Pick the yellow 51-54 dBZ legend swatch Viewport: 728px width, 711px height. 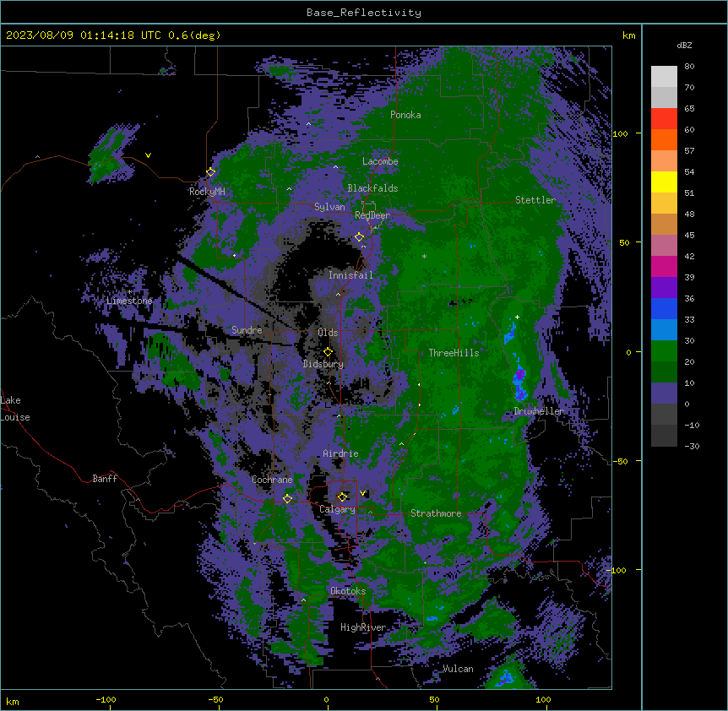click(664, 182)
